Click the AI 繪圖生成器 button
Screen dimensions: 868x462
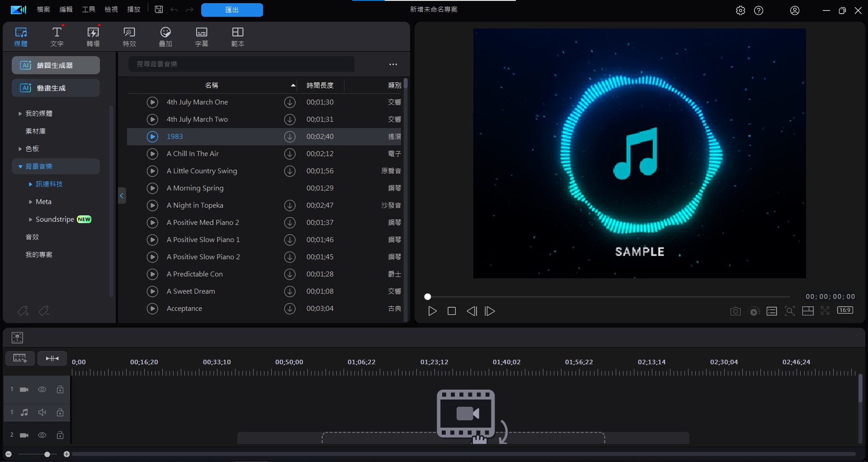click(x=56, y=65)
